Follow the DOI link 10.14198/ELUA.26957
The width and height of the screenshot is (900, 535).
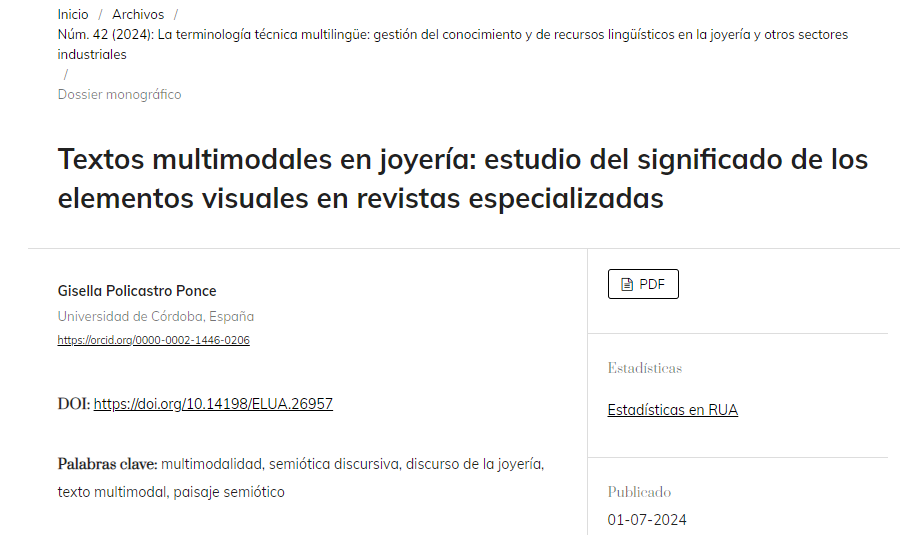[213, 404]
